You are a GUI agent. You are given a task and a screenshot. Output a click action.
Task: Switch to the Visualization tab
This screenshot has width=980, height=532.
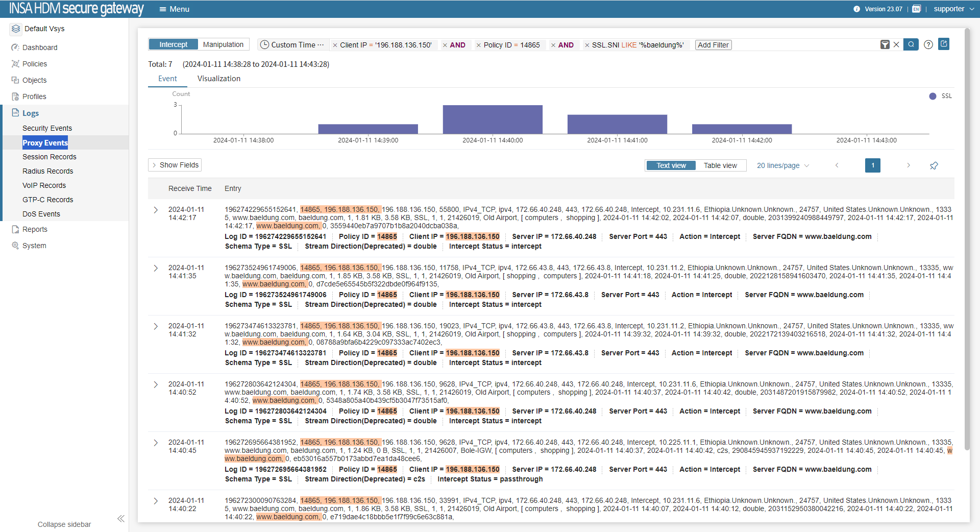218,79
